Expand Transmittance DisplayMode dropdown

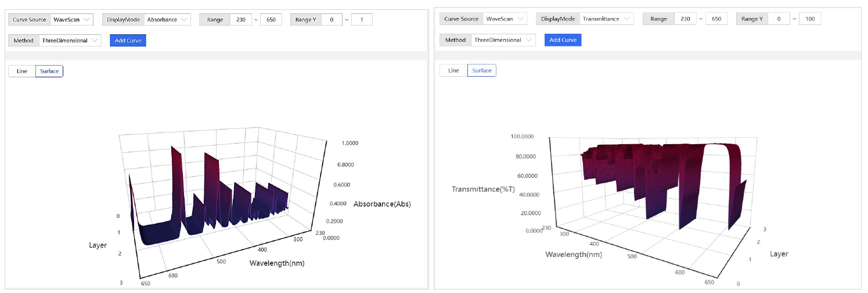tap(607, 19)
